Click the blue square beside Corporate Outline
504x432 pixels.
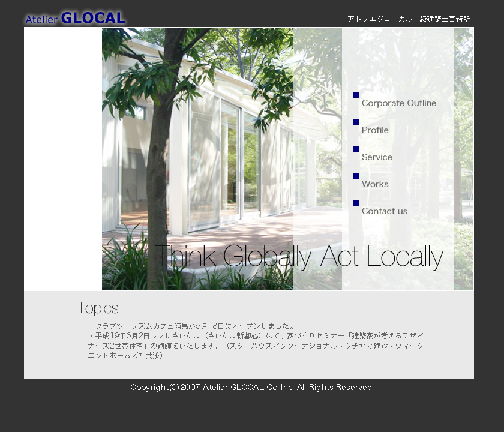[356, 95]
